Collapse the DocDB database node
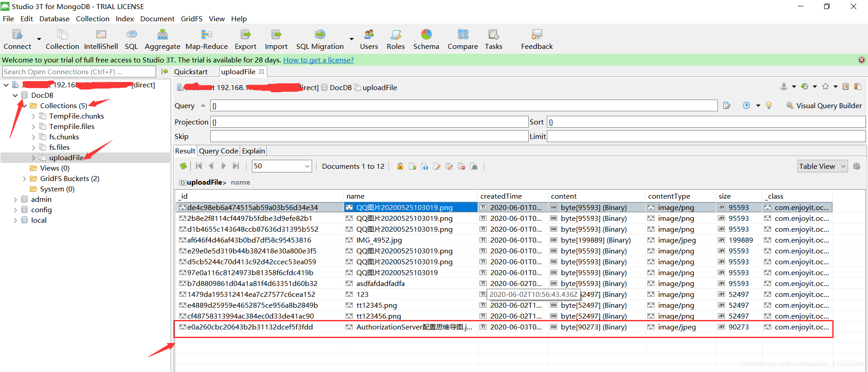Screen dimensions: 868x372 pyautogui.click(x=15, y=95)
